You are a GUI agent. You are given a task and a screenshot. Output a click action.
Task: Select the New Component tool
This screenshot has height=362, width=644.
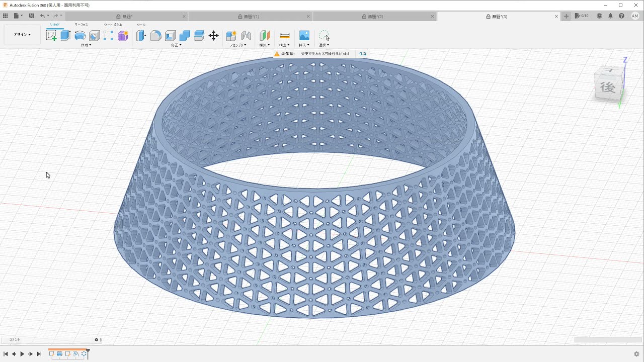coord(231,36)
